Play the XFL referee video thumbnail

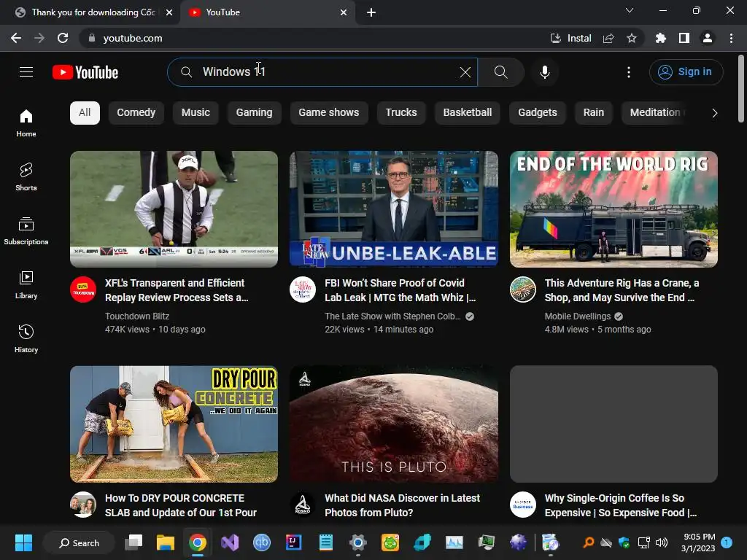[174, 209]
